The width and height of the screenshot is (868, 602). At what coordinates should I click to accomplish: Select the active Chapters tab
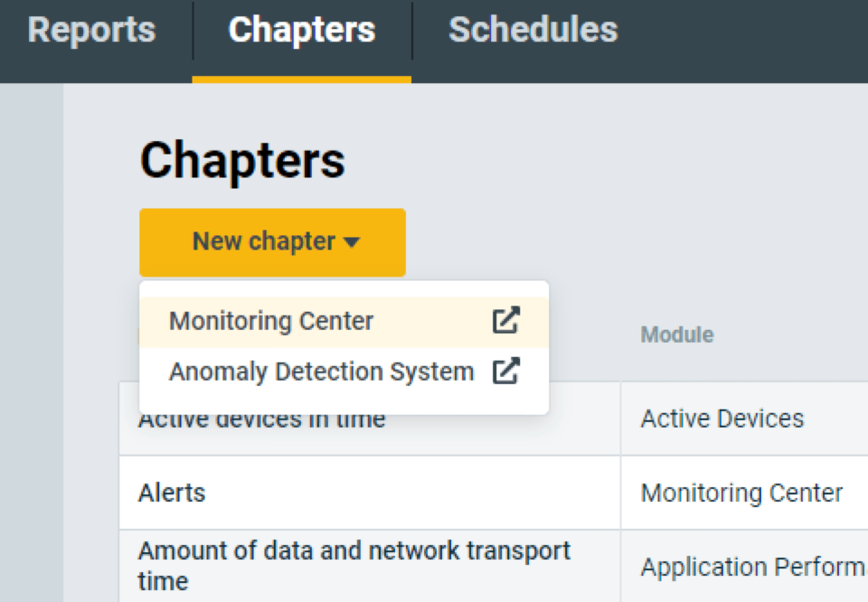pos(301,30)
